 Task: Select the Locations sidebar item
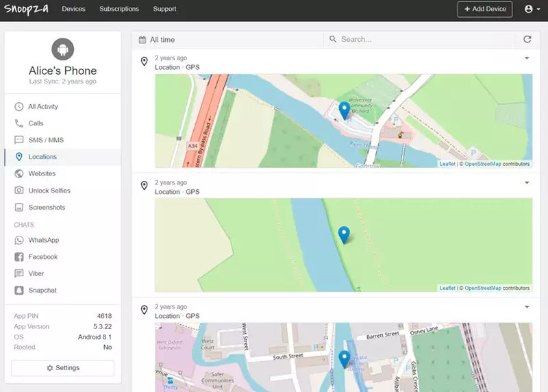pyautogui.click(x=63, y=157)
